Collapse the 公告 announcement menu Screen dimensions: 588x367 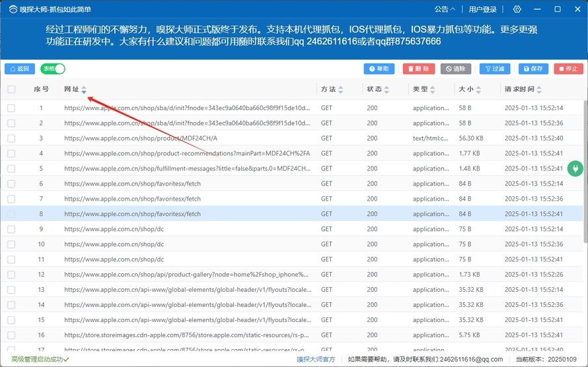445,9
